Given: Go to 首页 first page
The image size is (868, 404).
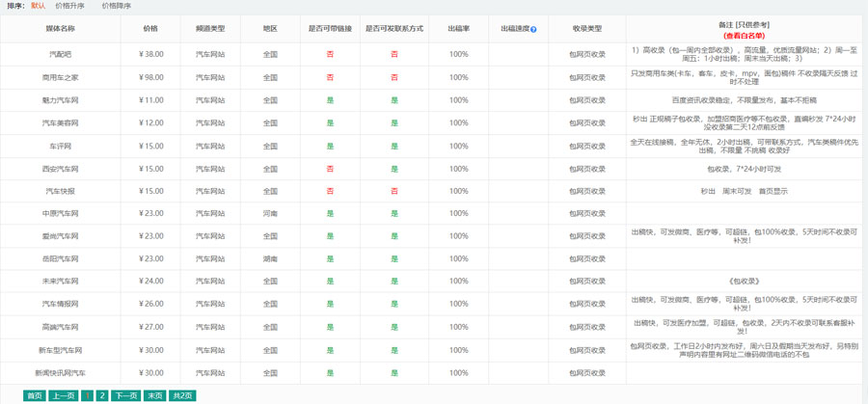Looking at the screenshot, I should pos(35,395).
